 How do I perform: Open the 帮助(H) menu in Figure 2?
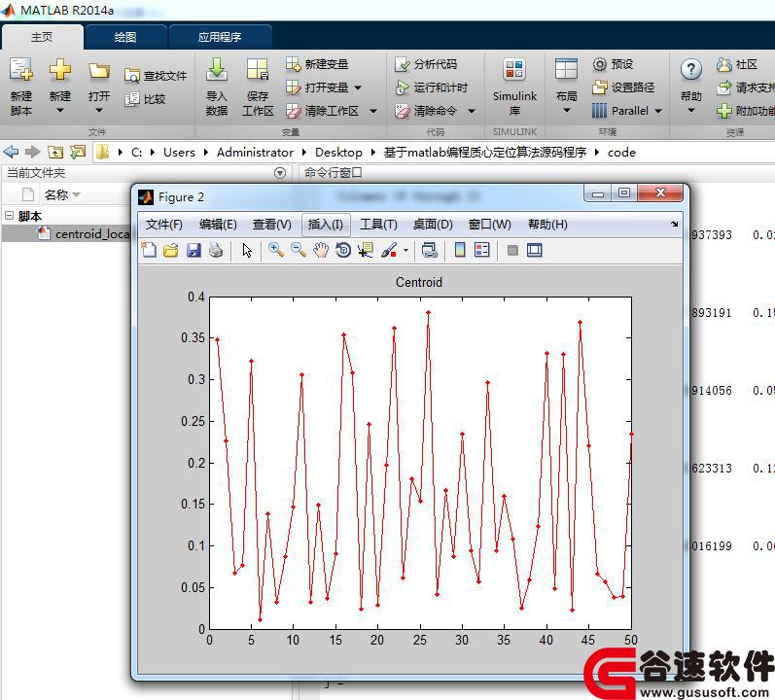[x=547, y=225]
